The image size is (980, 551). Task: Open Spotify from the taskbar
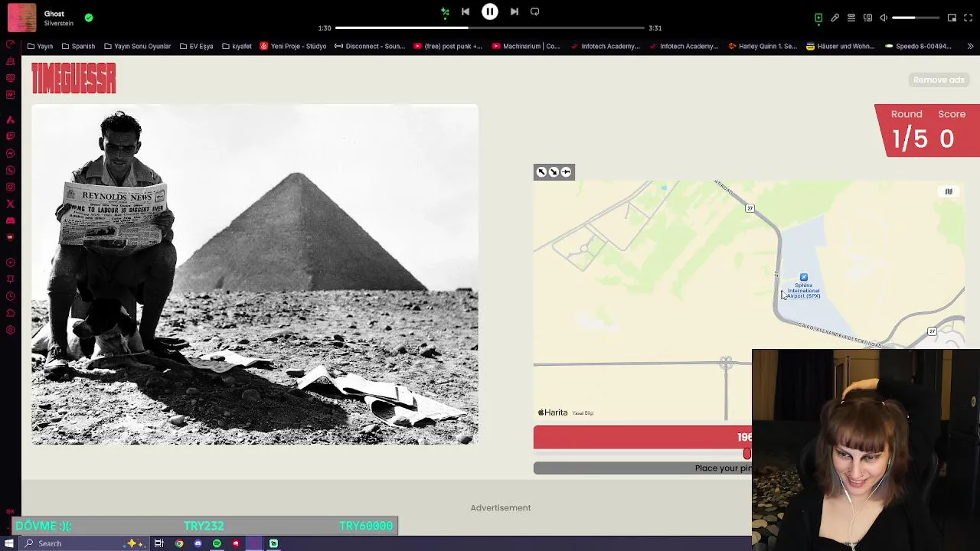(217, 543)
